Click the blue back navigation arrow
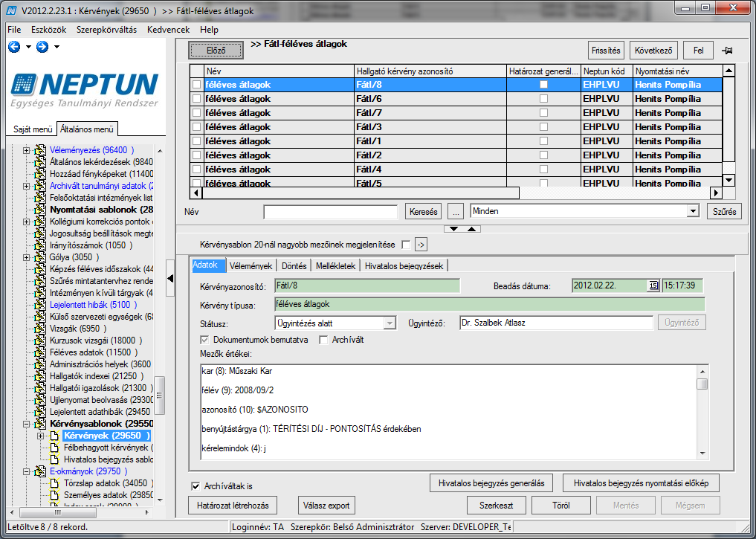The width and height of the screenshot is (756, 539). 14,47
